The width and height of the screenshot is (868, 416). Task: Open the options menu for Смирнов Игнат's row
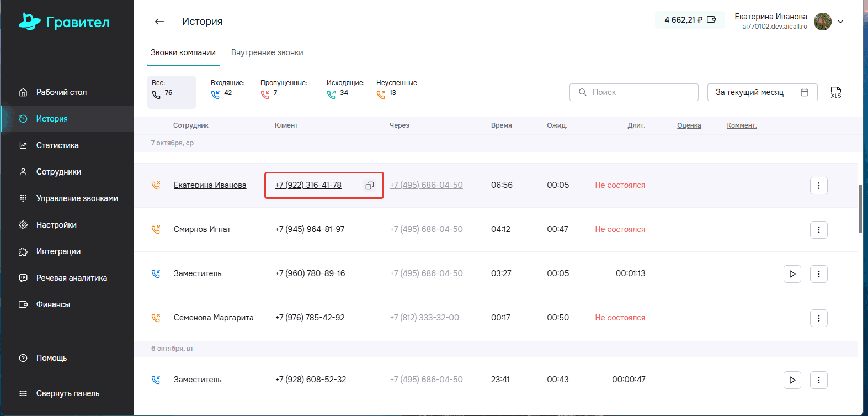click(819, 230)
